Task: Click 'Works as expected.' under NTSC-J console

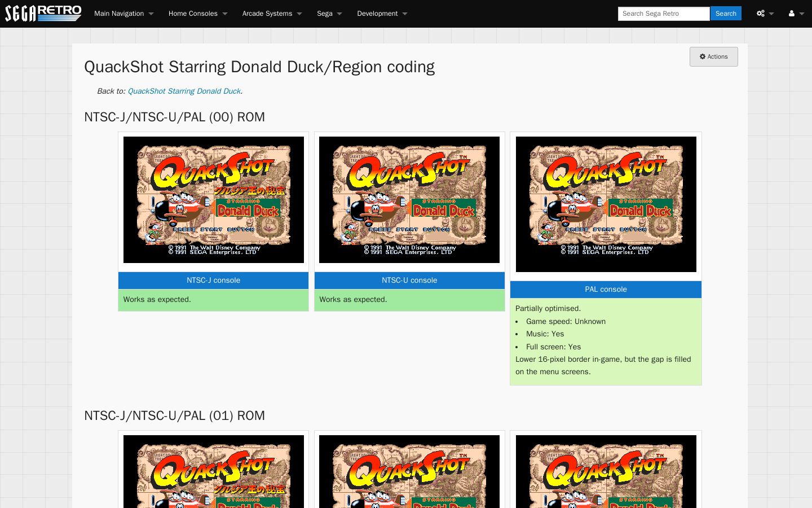Action: [157, 300]
